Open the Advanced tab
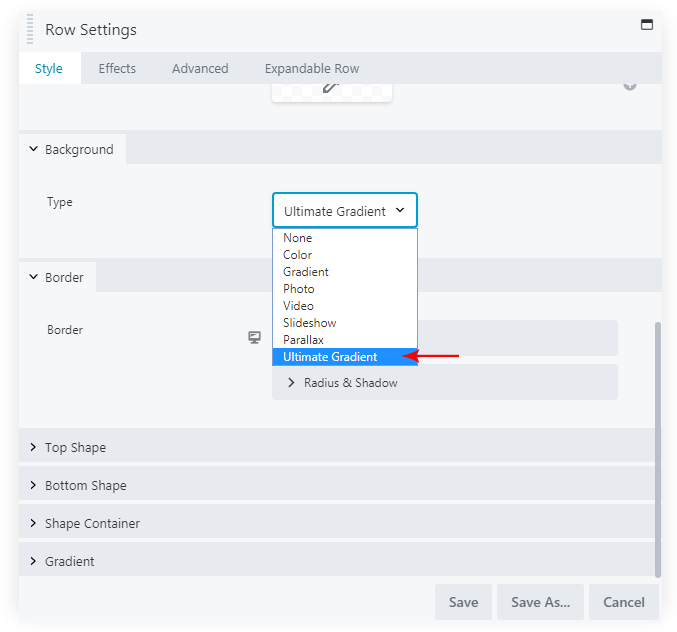 (x=200, y=69)
